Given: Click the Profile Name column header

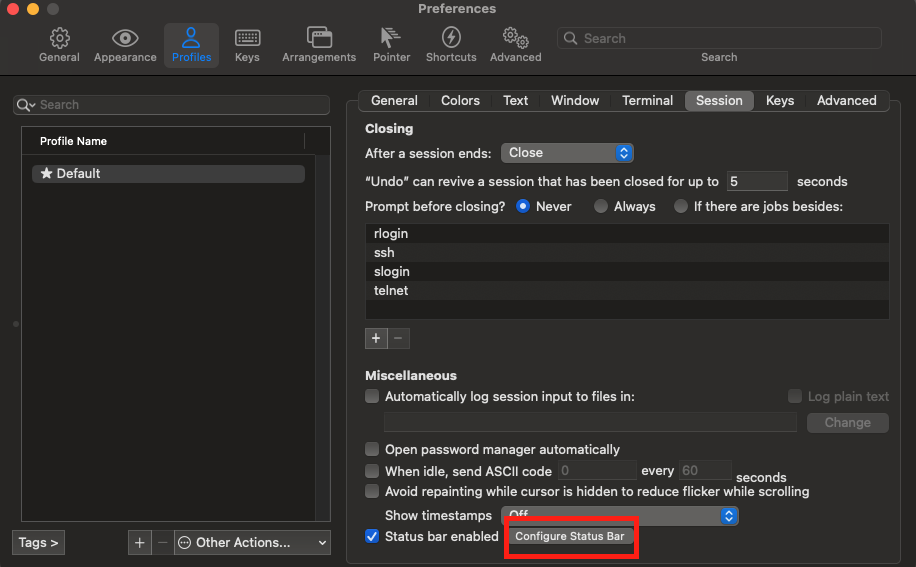Looking at the screenshot, I should (x=164, y=141).
